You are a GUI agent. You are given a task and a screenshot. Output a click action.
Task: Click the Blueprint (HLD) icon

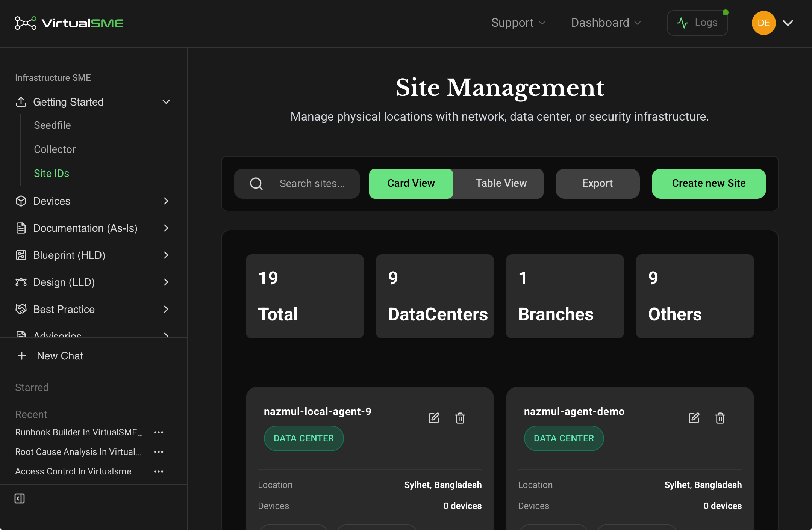coord(21,255)
